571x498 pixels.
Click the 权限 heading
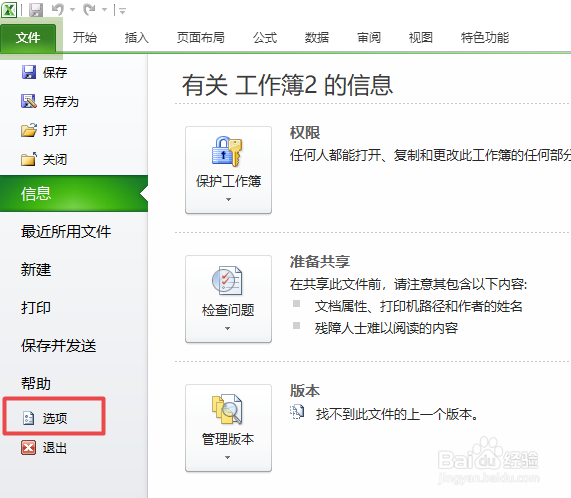tap(305, 133)
